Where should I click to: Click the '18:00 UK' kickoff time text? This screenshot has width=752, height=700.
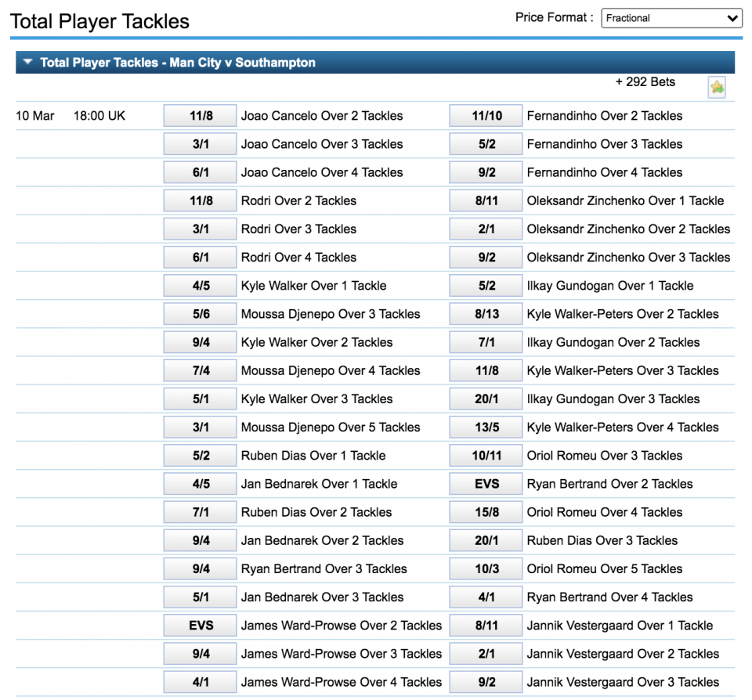(99, 116)
